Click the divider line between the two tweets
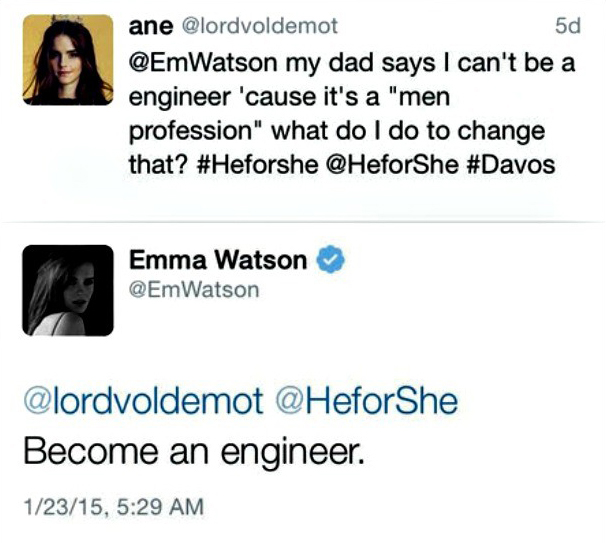The height and width of the screenshot is (543, 606). [303, 222]
